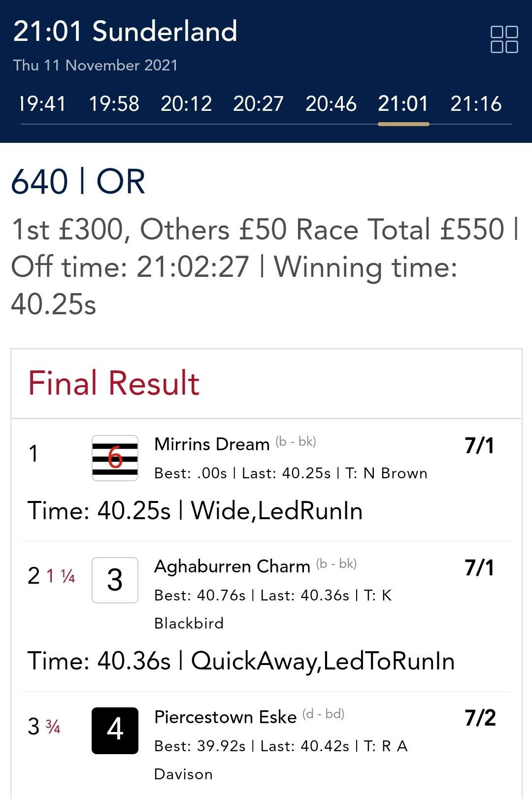Select the 20:12 race tab
Screen dimensions: 532x799
pyautogui.click(x=186, y=104)
